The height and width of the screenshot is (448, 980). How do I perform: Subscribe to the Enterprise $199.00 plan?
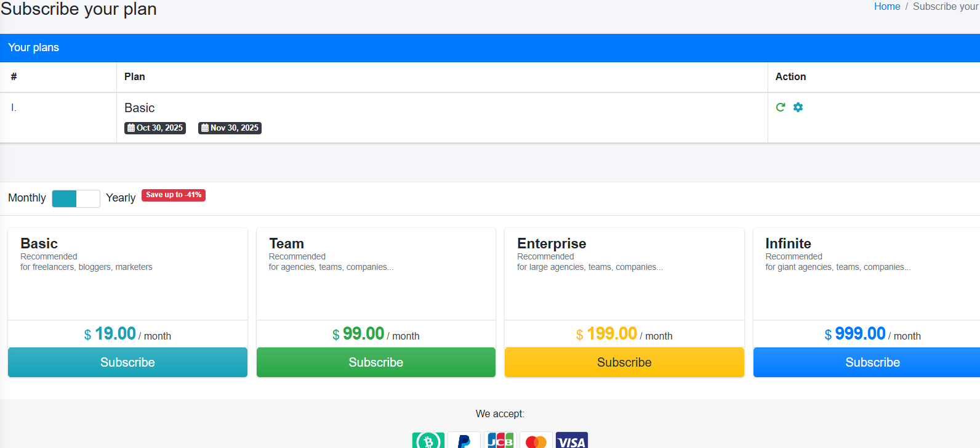point(624,362)
